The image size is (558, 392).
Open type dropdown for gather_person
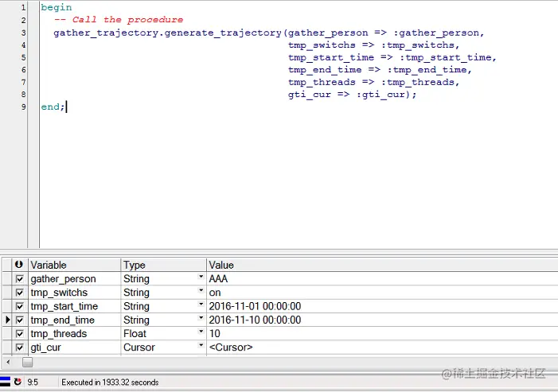click(x=201, y=277)
